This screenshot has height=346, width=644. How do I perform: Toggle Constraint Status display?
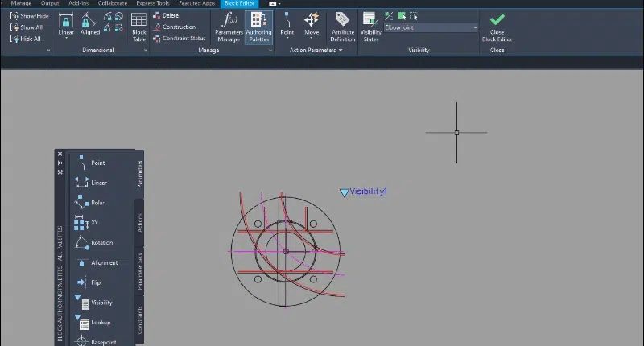[179, 39]
